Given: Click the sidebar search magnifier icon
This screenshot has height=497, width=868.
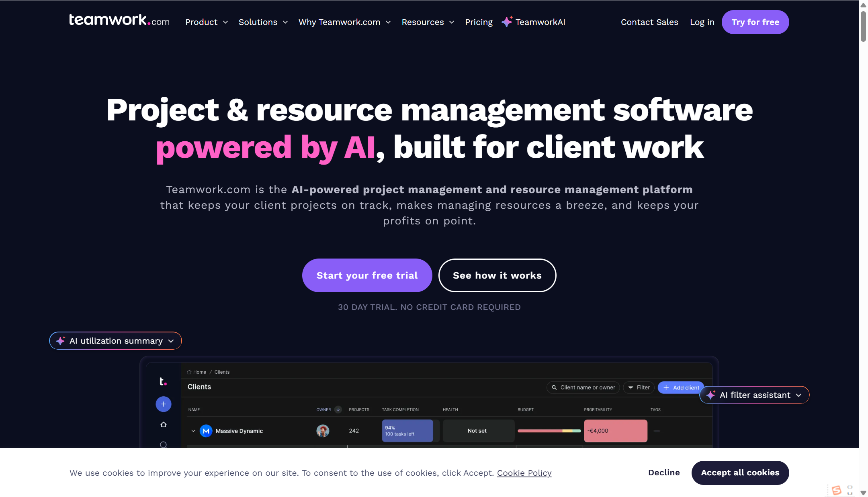Looking at the screenshot, I should coord(163,444).
